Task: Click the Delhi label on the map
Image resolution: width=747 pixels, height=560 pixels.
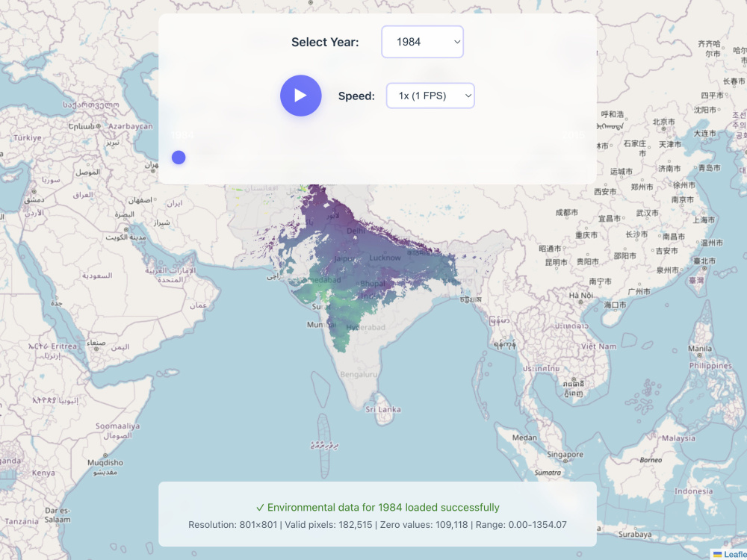Action: click(x=356, y=231)
